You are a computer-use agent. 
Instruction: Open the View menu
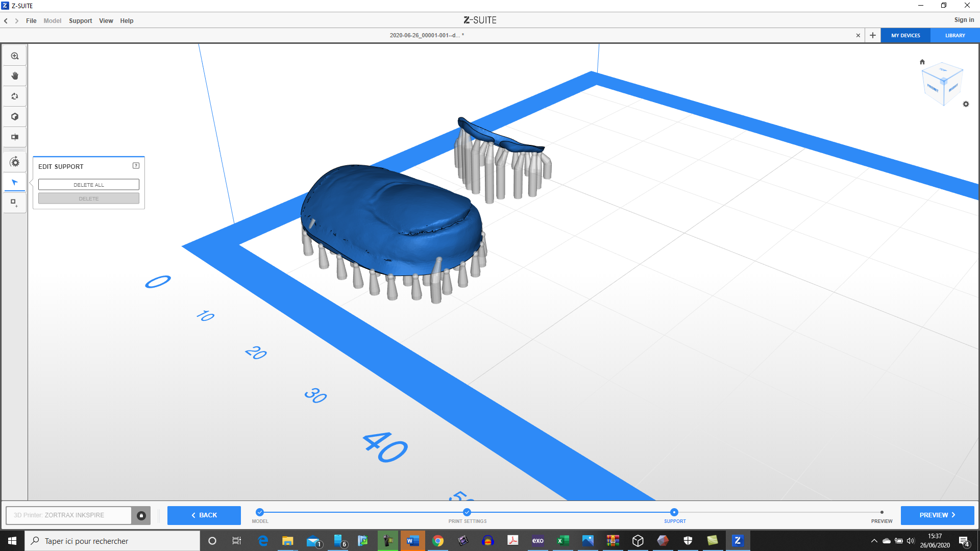point(106,21)
